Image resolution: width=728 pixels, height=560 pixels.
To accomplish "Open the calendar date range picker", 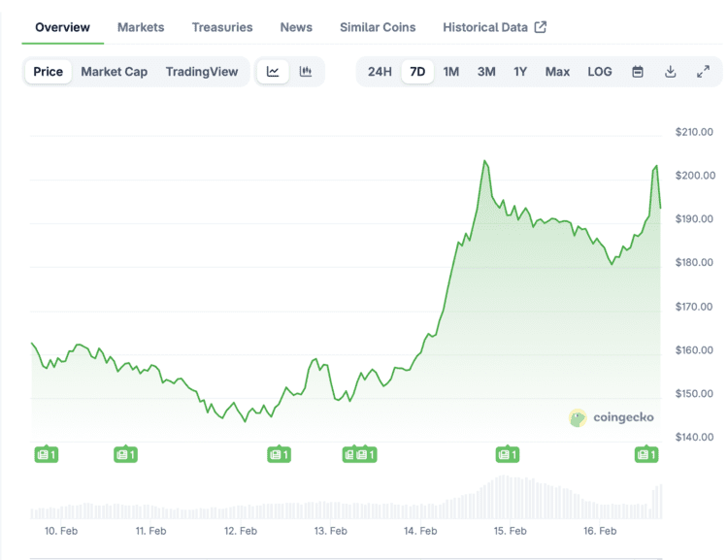I will click(638, 72).
